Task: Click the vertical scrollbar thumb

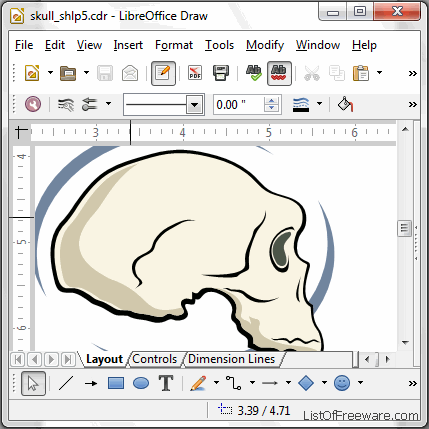Action: (404, 228)
